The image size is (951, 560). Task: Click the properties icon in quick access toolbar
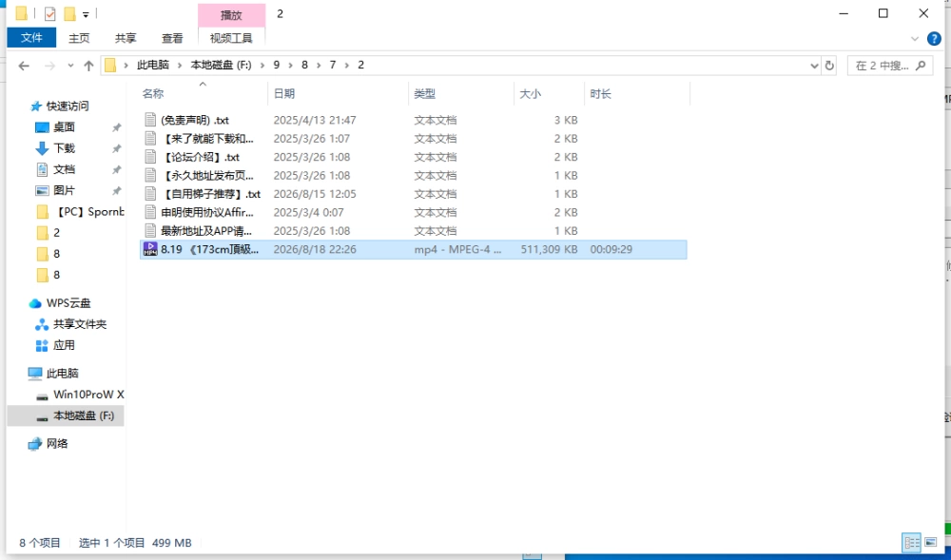pos(49,13)
